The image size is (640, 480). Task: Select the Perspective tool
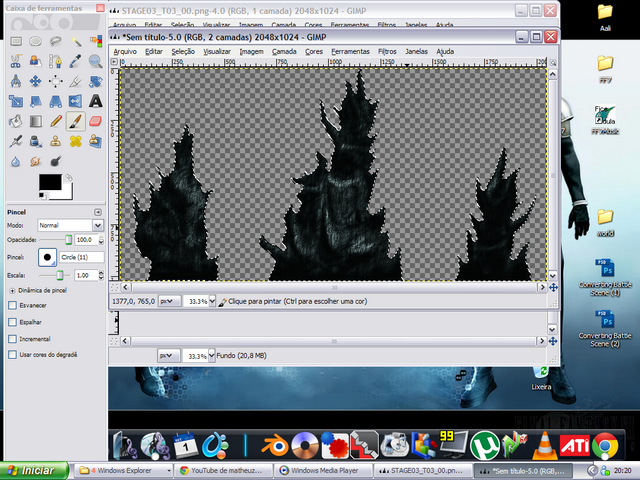[x=56, y=101]
